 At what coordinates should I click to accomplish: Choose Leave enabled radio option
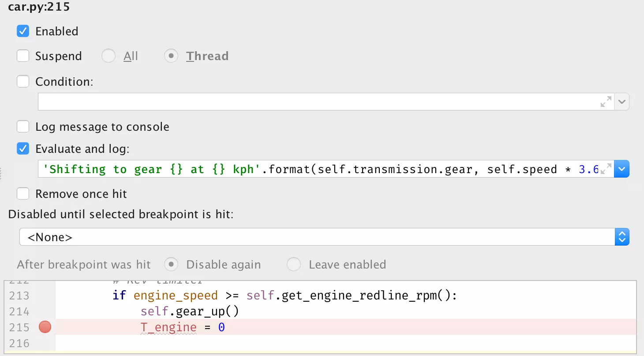tap(294, 265)
